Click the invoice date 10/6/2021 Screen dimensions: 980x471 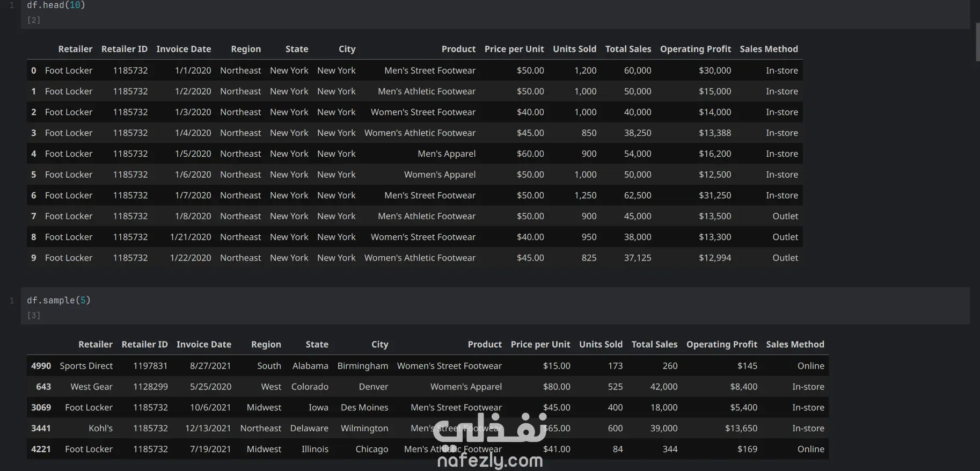click(210, 408)
